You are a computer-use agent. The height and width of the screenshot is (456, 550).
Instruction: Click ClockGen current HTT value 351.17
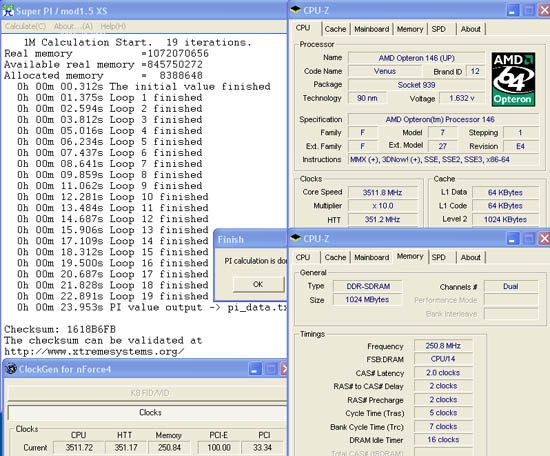[126, 448]
